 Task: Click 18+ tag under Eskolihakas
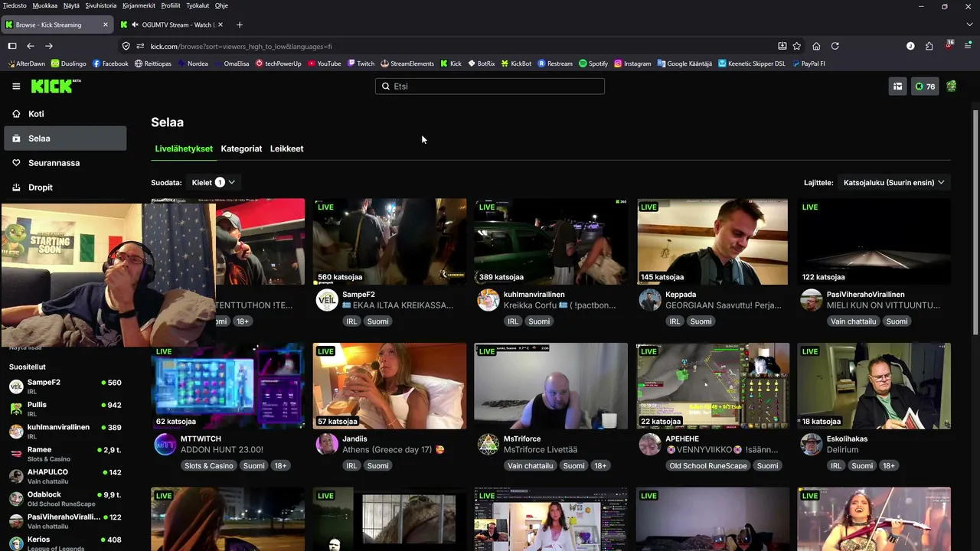tap(889, 465)
